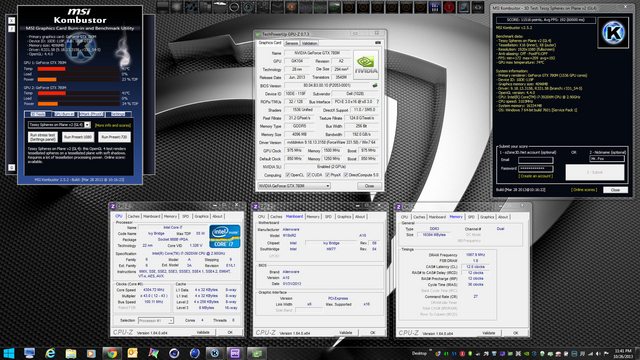Click the Windows Start button
This screenshot has height=360, width=640.
9,353
